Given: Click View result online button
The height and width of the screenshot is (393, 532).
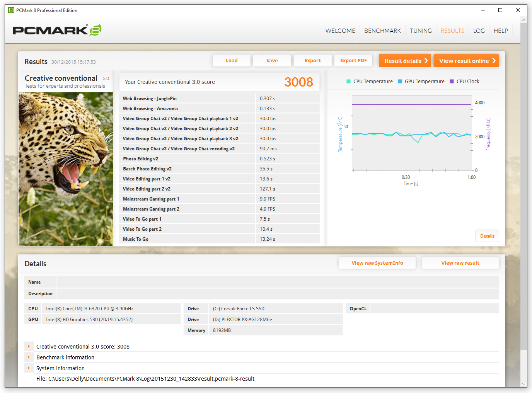Looking at the screenshot, I should pyautogui.click(x=466, y=61).
